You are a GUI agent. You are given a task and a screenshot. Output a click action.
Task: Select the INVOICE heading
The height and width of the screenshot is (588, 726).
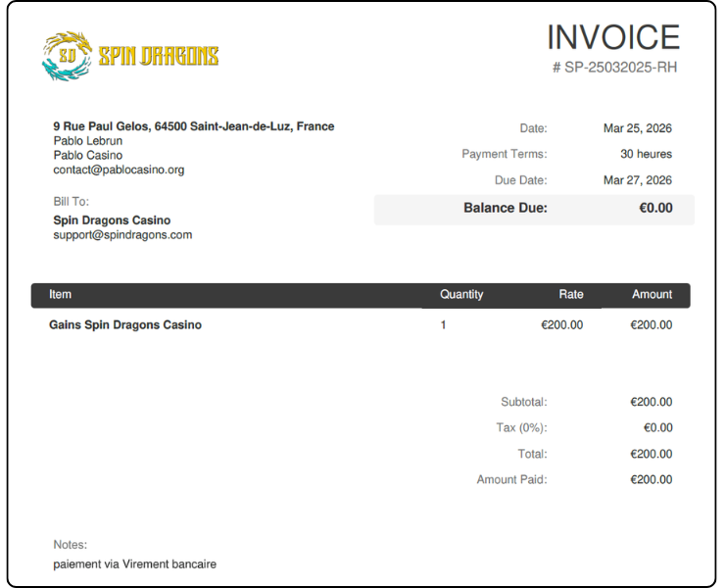point(613,37)
